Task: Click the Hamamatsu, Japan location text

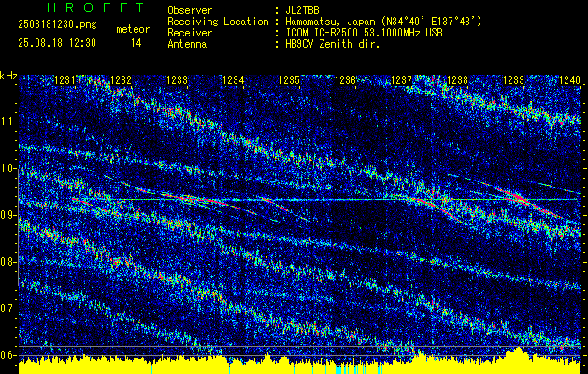Action: [383, 22]
